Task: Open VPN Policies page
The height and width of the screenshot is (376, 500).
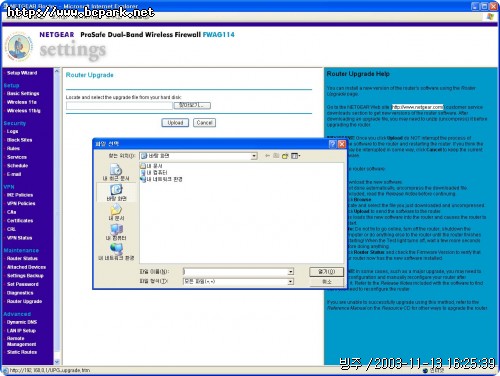Action: pyautogui.click(x=21, y=203)
